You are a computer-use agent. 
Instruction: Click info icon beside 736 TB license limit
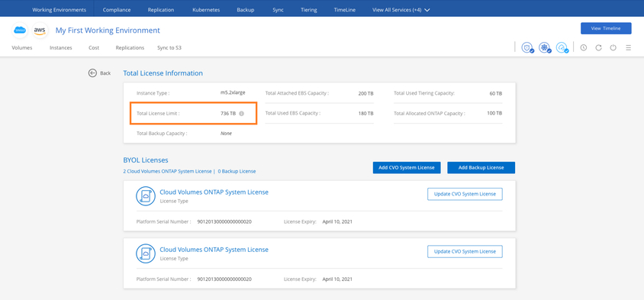pos(241,114)
